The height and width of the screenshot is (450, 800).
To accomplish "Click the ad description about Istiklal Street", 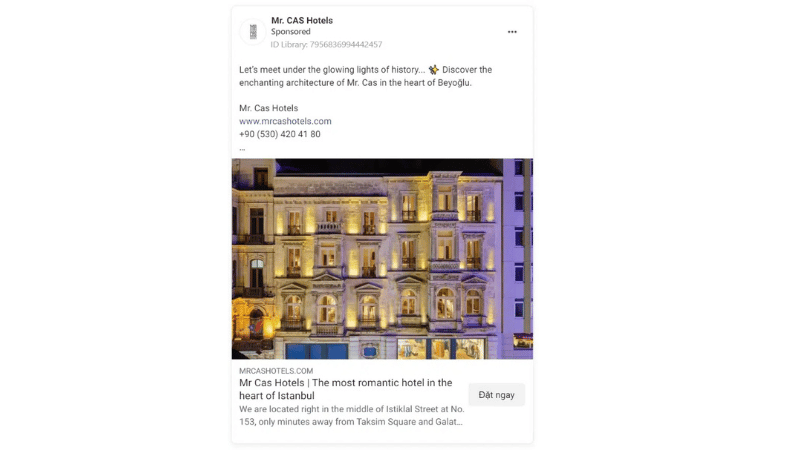I will tap(352, 415).
